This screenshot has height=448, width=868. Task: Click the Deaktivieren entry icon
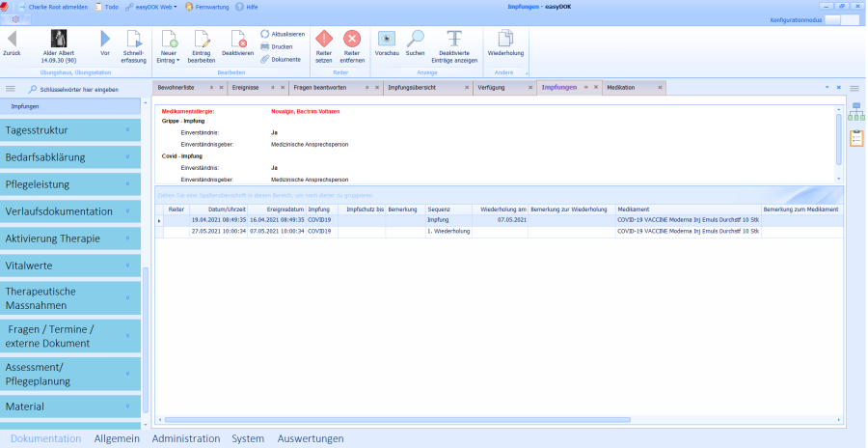237,40
